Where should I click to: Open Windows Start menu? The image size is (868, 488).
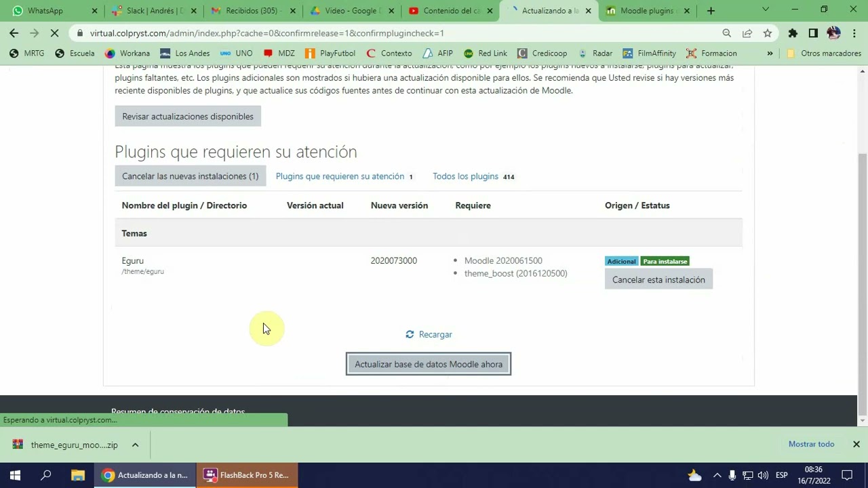click(x=15, y=475)
